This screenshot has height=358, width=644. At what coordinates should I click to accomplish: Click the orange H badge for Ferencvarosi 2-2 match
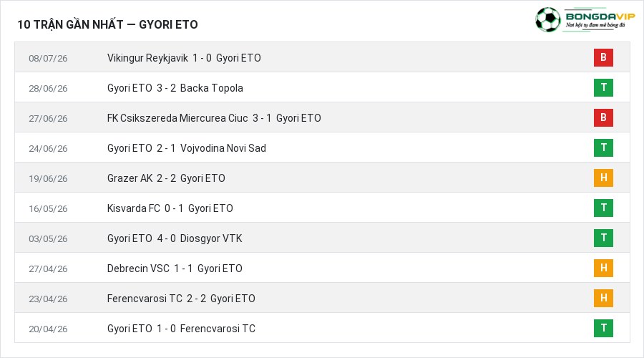603,298
